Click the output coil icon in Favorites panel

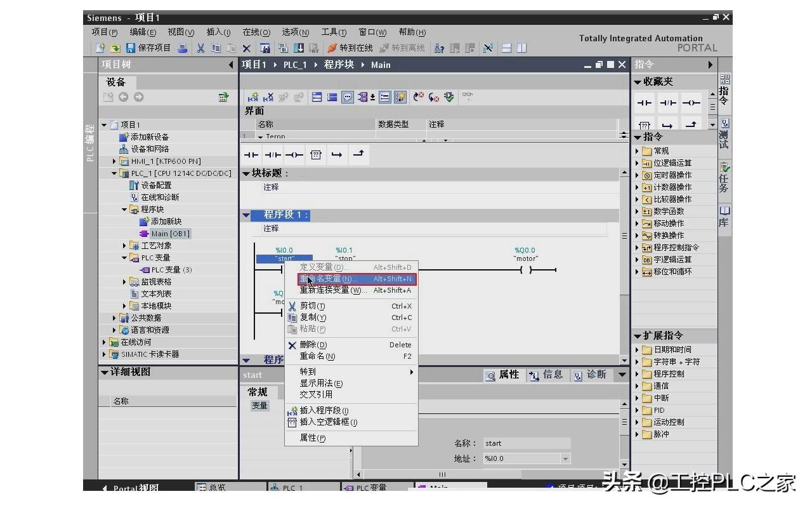point(692,103)
